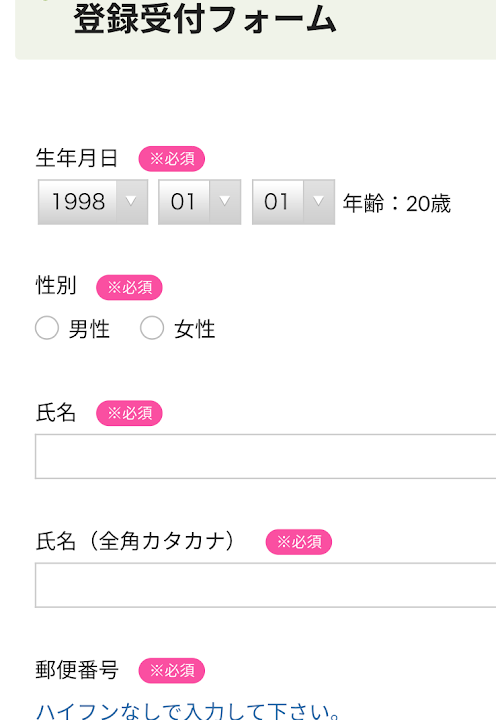This screenshot has height=720, width=496.
Task: Click the 登録受付フォーム heading
Action: pos(205,19)
